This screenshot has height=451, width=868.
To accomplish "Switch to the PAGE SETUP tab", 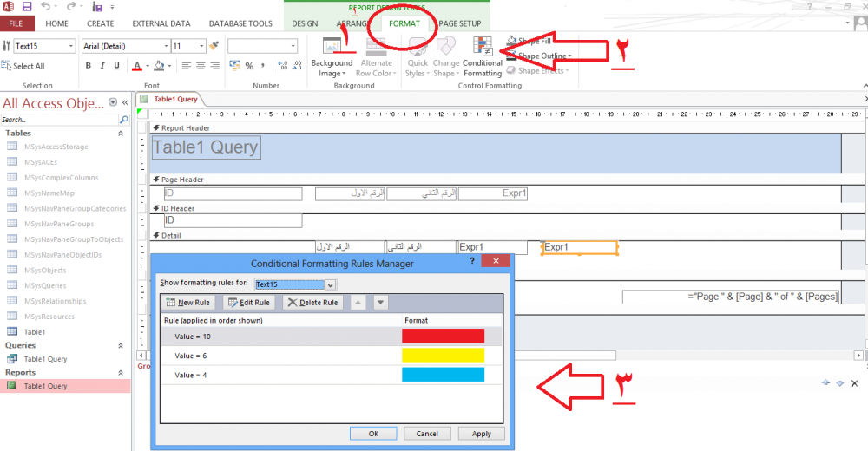I will point(459,23).
